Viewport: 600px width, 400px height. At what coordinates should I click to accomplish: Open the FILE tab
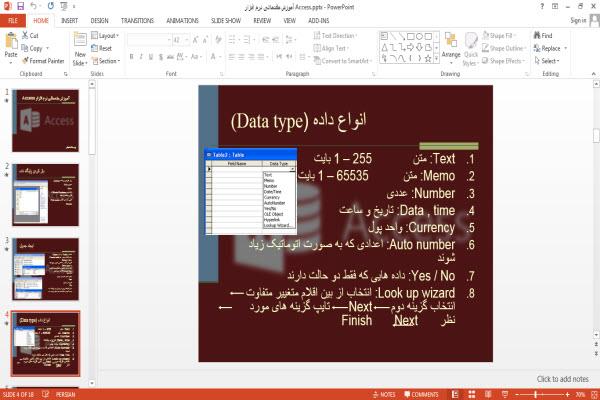tap(13, 21)
